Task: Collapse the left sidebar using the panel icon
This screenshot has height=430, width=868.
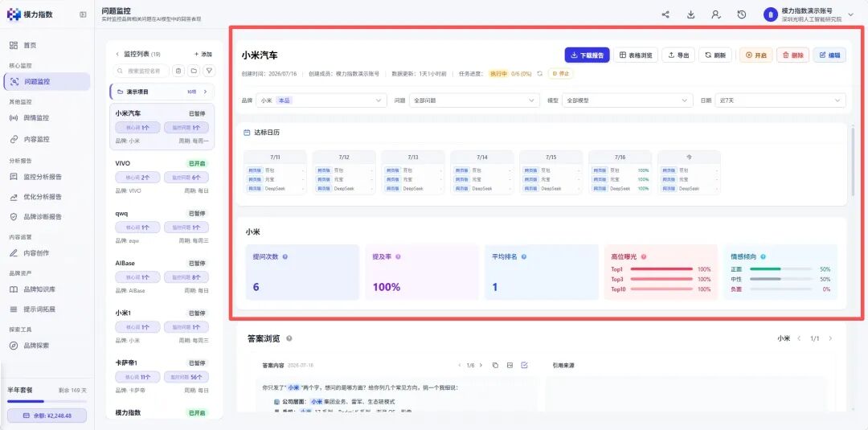Action: coord(83,15)
